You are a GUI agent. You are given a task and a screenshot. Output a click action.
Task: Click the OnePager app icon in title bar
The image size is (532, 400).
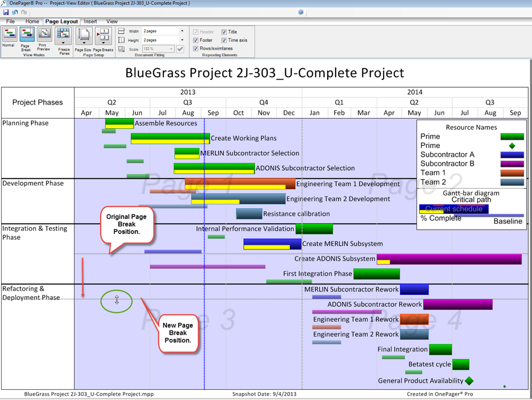tap(3, 3)
